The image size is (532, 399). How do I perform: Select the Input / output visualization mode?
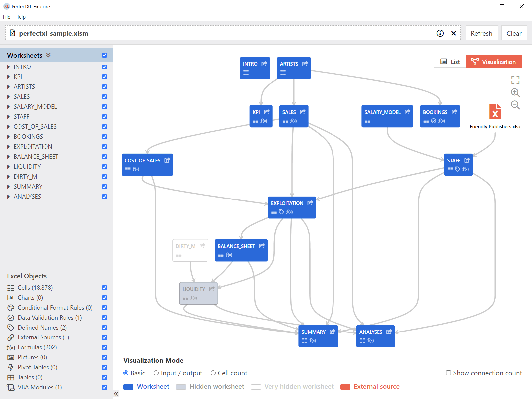click(x=156, y=373)
